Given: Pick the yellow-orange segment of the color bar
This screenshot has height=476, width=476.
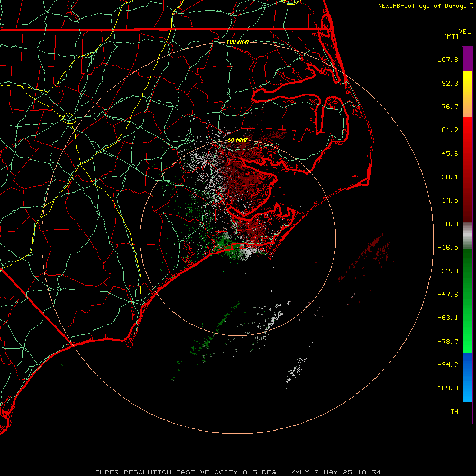Looking at the screenshot, I should (x=467, y=94).
